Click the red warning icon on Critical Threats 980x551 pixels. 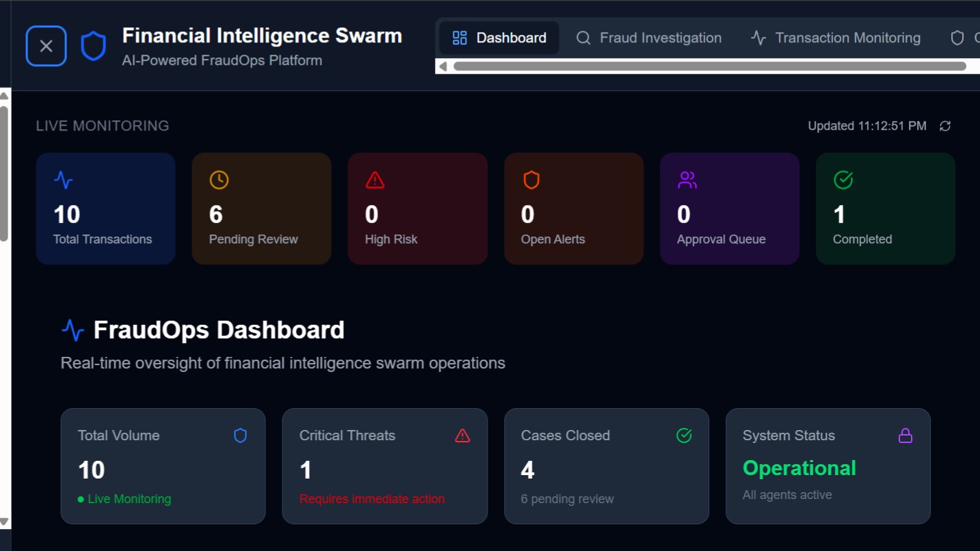462,435
